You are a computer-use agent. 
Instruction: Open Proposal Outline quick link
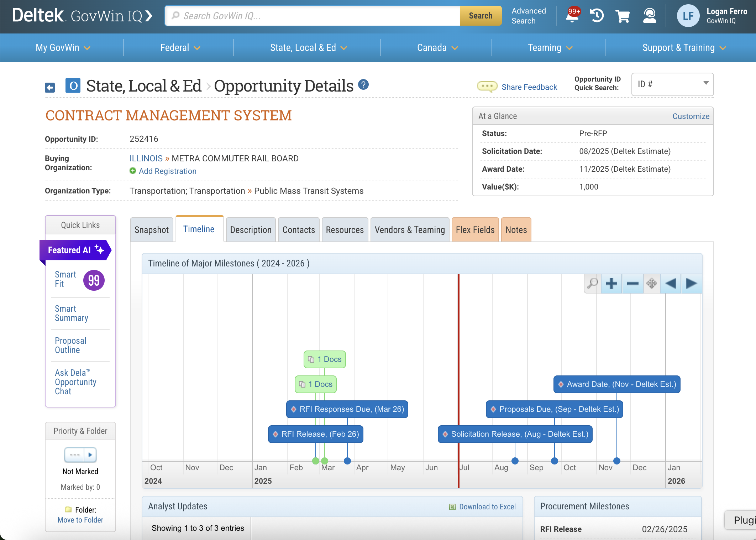point(70,346)
